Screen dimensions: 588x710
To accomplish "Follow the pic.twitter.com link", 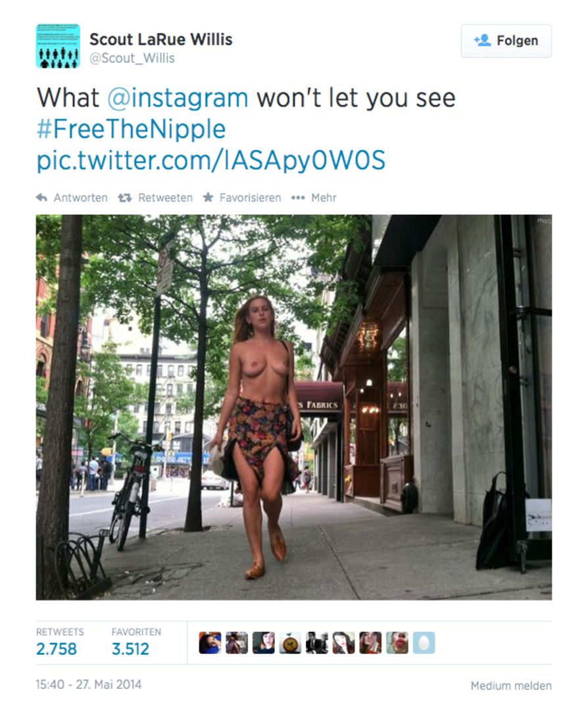I will 210,160.
